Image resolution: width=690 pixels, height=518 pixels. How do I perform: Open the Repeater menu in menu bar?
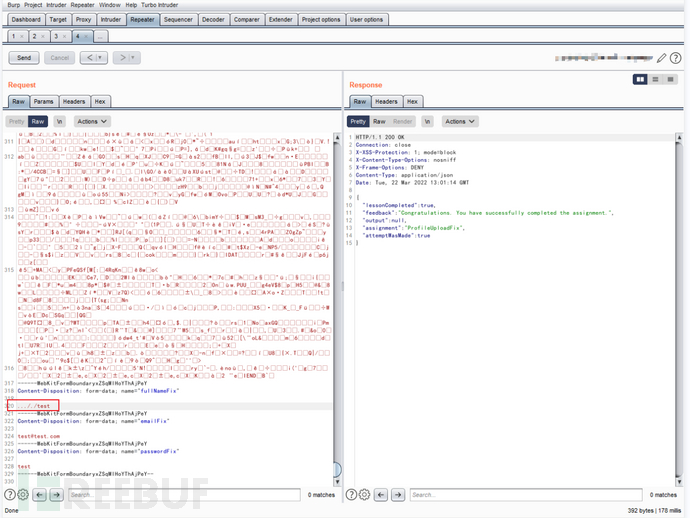point(83,5)
